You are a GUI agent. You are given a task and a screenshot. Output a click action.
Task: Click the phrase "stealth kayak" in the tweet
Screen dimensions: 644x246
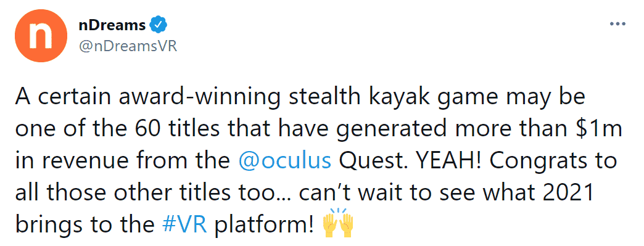pos(334,98)
